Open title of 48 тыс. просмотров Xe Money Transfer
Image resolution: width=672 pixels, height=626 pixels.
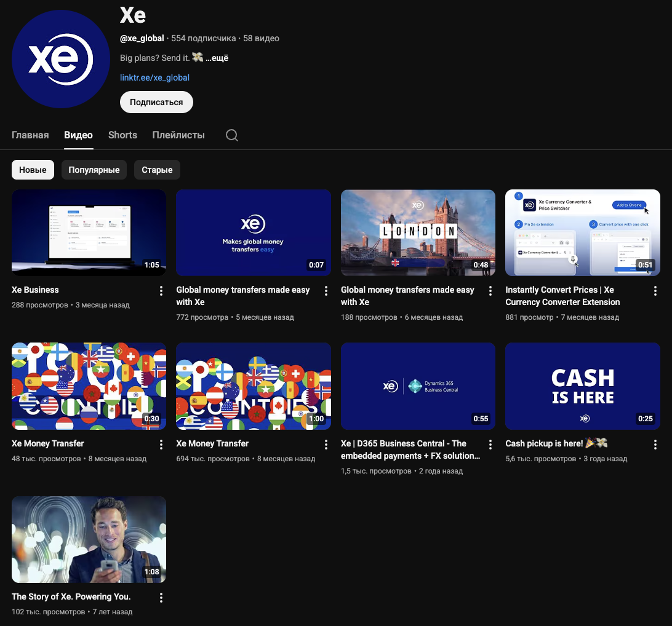point(47,443)
